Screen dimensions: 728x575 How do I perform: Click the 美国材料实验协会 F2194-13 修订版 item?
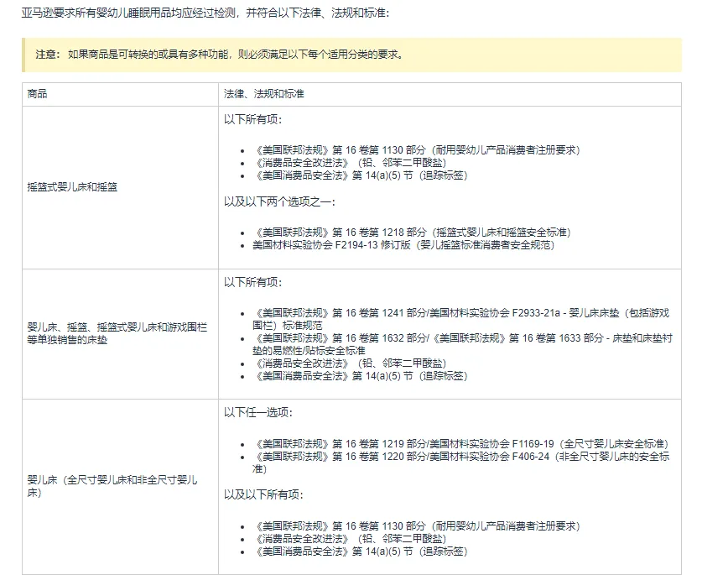pyautogui.click(x=403, y=245)
